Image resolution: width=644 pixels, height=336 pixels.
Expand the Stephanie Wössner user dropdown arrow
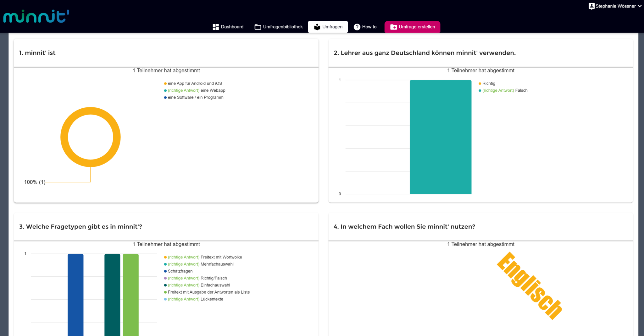pyautogui.click(x=640, y=6)
